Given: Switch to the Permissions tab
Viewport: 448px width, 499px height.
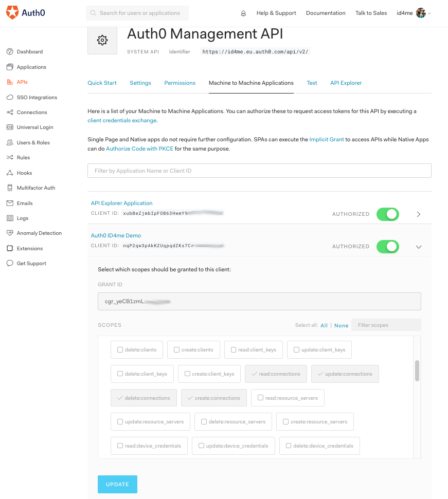Looking at the screenshot, I should click(180, 83).
